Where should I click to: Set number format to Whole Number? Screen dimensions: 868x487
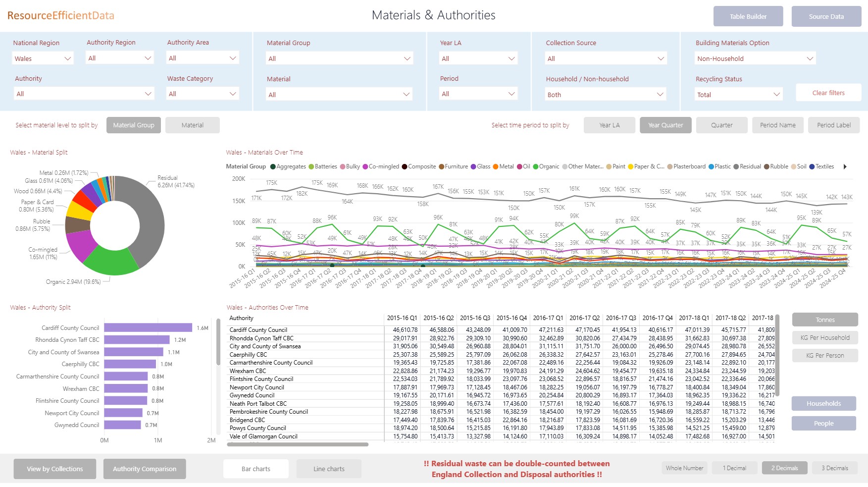tap(684, 468)
